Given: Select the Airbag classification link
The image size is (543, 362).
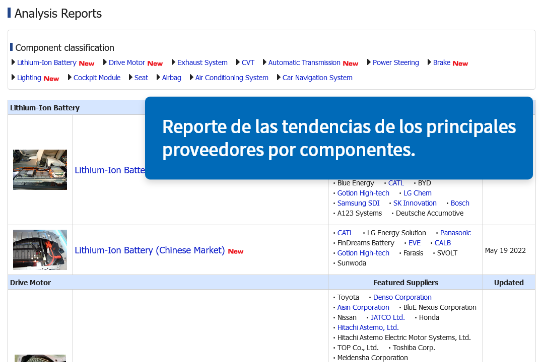Looking at the screenshot, I should pyautogui.click(x=171, y=78).
